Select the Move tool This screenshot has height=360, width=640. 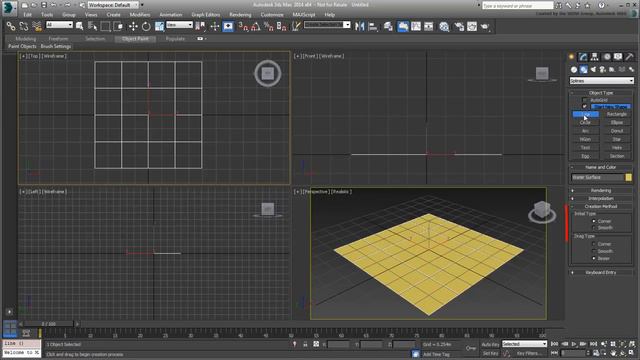tap(133, 27)
